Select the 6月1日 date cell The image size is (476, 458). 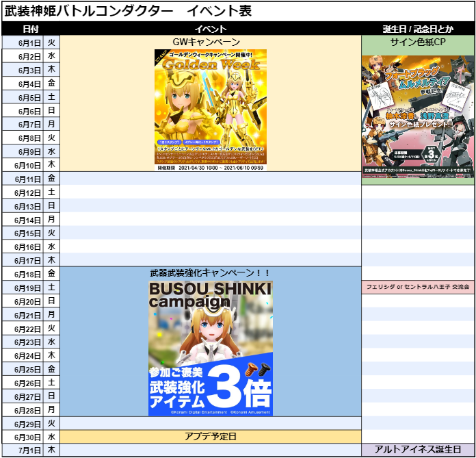tap(23, 42)
